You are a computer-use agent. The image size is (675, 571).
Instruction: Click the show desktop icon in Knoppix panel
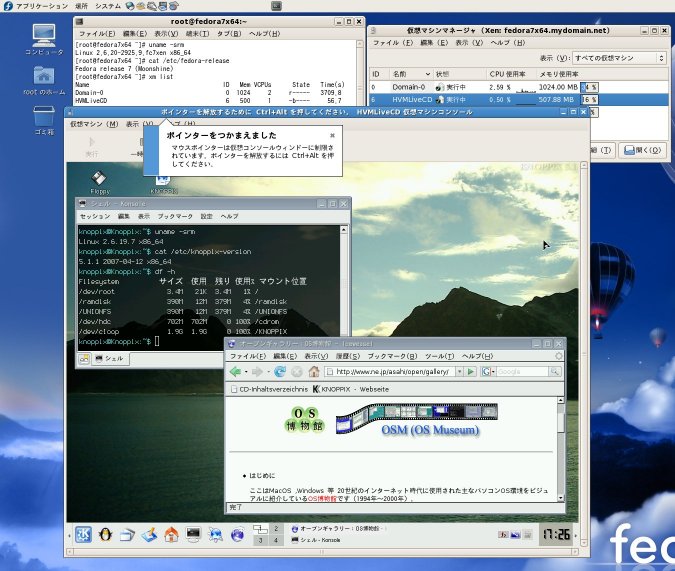[127, 534]
